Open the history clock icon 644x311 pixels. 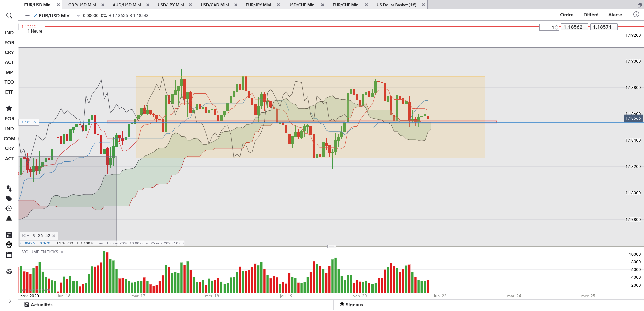pos(9,208)
